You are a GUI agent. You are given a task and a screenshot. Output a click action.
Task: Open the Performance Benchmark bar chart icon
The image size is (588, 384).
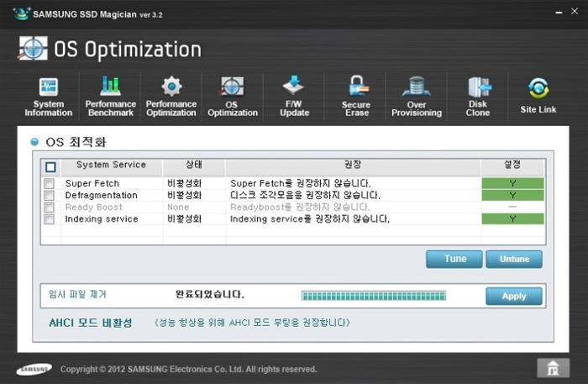(x=110, y=86)
